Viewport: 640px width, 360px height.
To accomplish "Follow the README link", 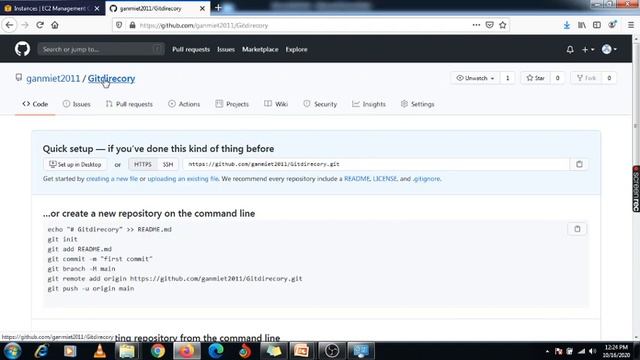I will click(357, 179).
